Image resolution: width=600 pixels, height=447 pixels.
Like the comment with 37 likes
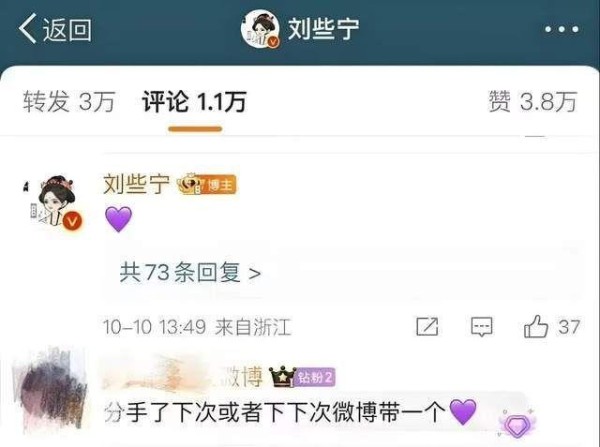pos(551,327)
